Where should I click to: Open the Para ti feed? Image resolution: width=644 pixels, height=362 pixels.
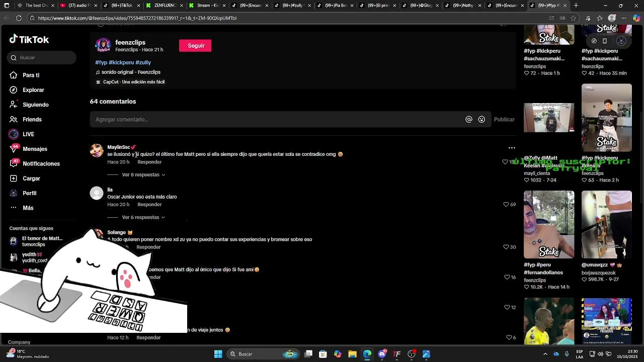tap(31, 75)
